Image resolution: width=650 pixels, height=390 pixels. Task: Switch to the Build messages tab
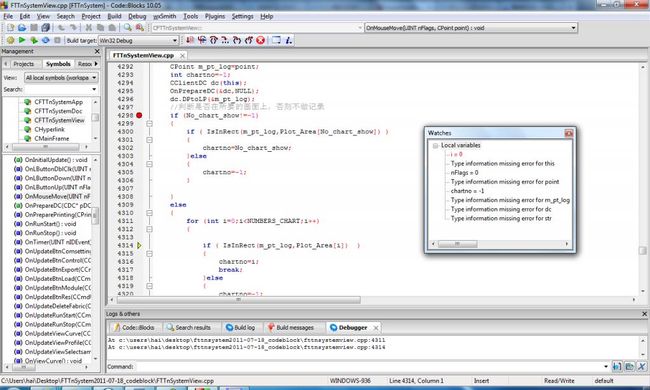291,327
